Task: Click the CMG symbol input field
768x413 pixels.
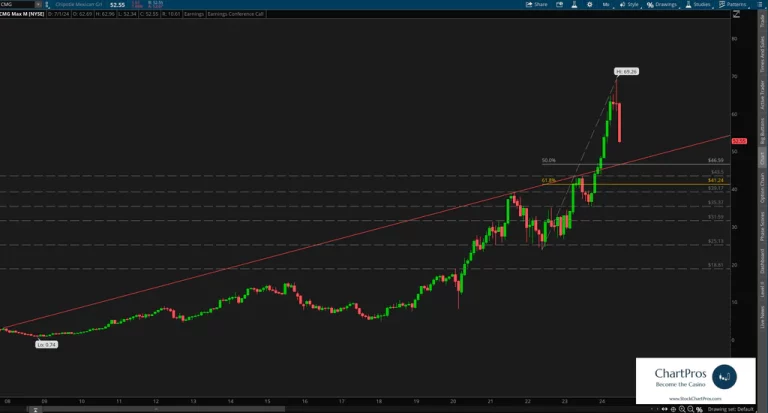Action: 20,4
